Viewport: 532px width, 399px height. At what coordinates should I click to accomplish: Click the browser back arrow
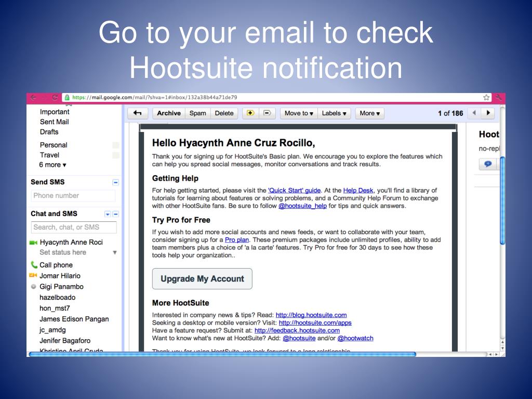click(33, 98)
